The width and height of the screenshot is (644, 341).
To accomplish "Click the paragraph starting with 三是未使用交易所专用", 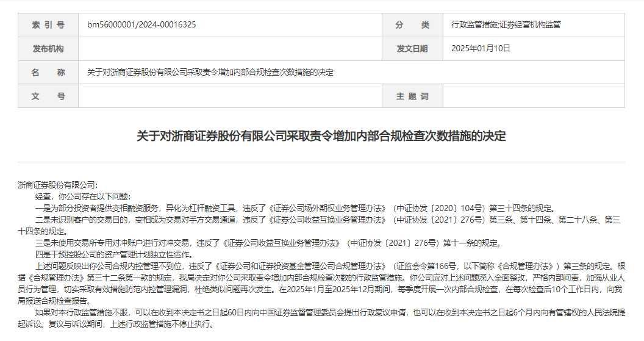I will coord(267,243).
